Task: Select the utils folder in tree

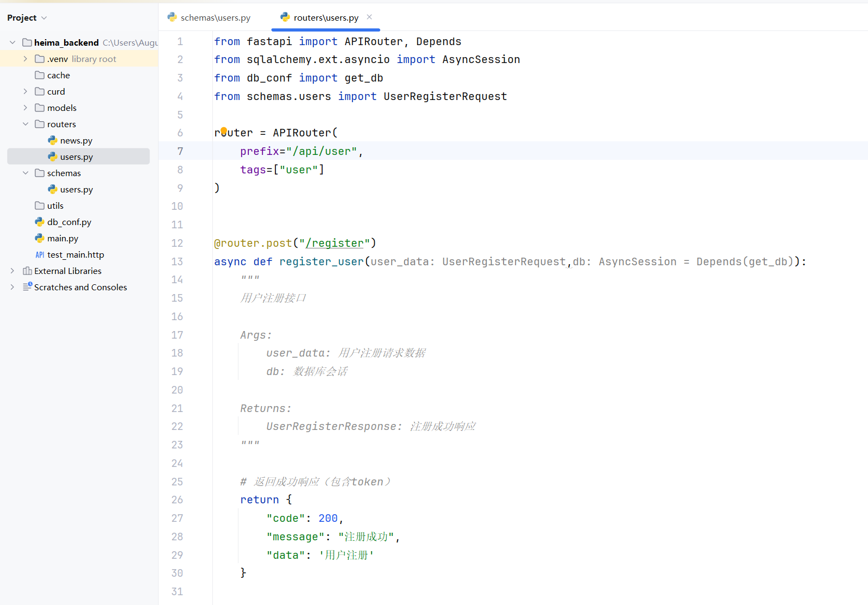Action: (55, 205)
